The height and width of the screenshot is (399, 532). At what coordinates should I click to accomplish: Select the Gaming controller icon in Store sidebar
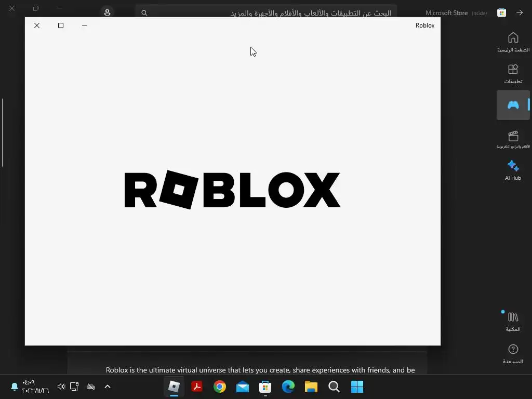click(513, 105)
